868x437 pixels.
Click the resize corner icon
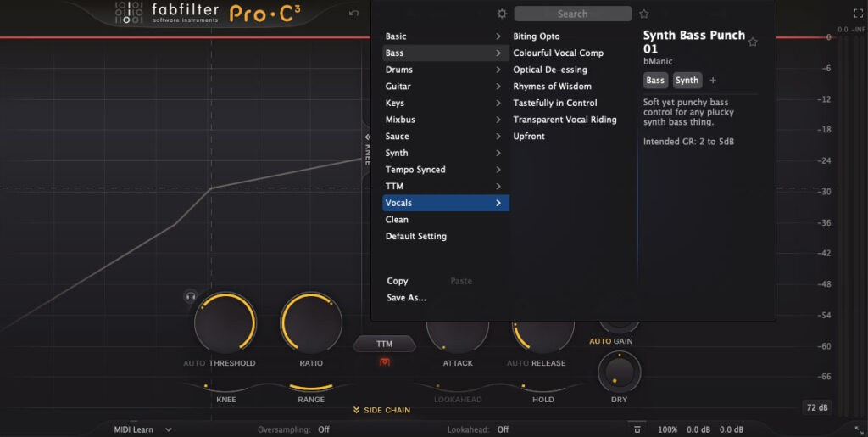[x=859, y=429]
